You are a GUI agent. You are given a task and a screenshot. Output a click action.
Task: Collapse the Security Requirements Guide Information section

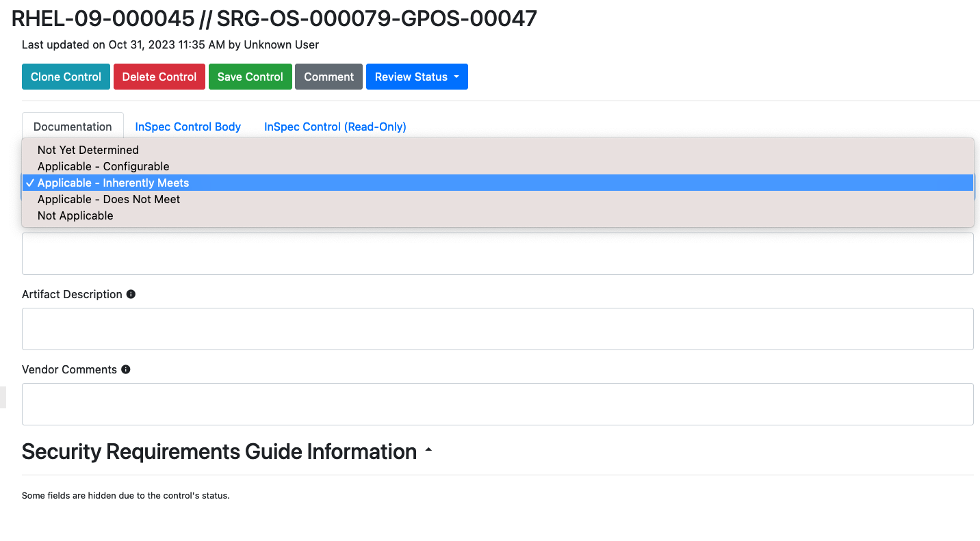coord(428,451)
